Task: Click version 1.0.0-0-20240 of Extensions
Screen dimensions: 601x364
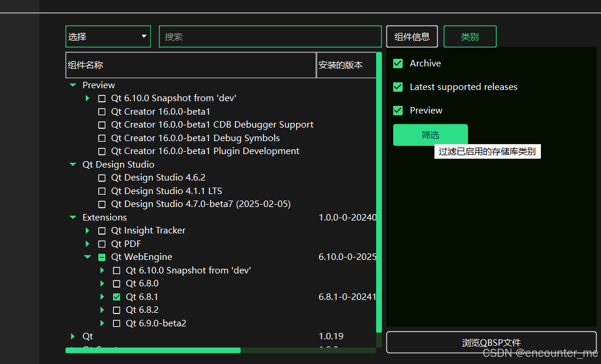Action: click(x=347, y=218)
